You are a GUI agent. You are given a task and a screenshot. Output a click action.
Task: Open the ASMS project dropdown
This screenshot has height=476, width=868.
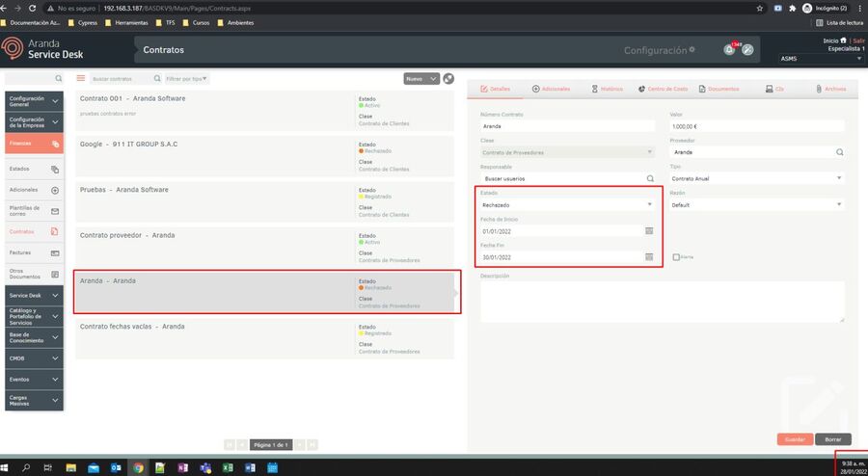coord(822,58)
